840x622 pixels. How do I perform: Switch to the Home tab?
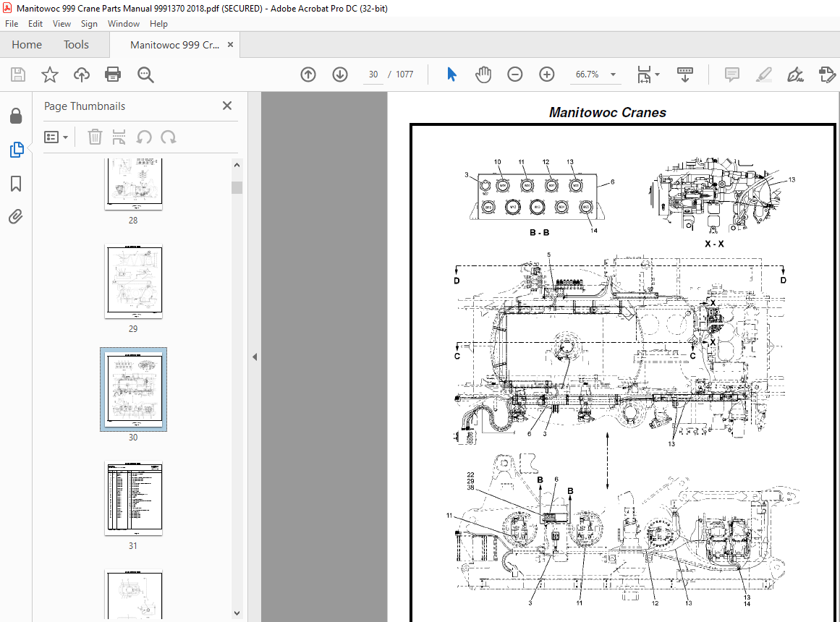click(x=27, y=44)
